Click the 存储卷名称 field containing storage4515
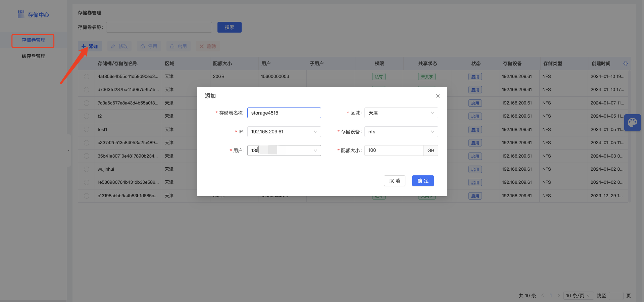 coord(284,113)
